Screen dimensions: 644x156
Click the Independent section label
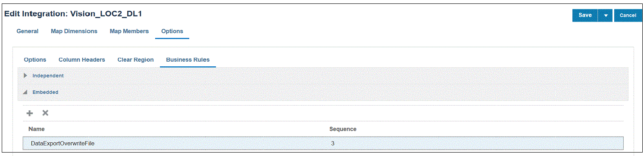(x=48, y=75)
